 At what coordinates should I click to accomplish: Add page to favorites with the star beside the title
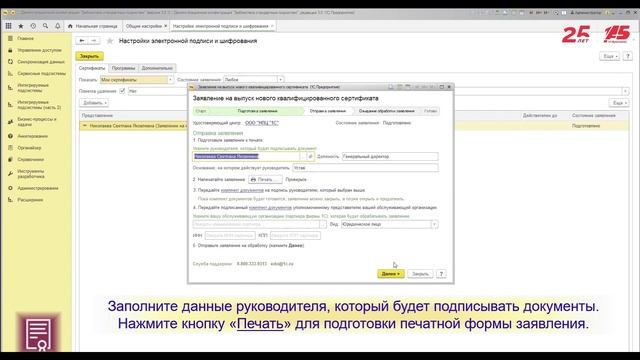(x=110, y=41)
